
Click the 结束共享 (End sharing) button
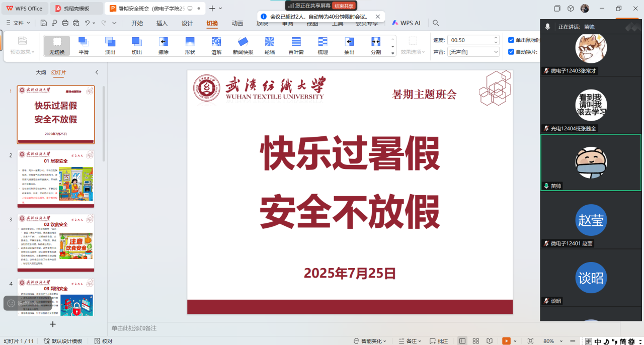[x=344, y=6]
